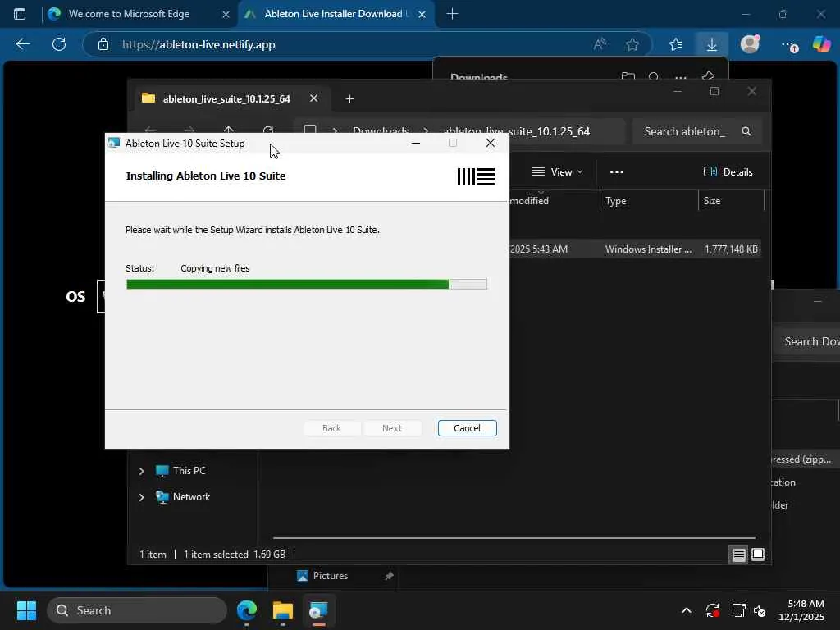Click the Ableton logo in the setup header
Viewport: 840px width, 630px height.
point(476,177)
